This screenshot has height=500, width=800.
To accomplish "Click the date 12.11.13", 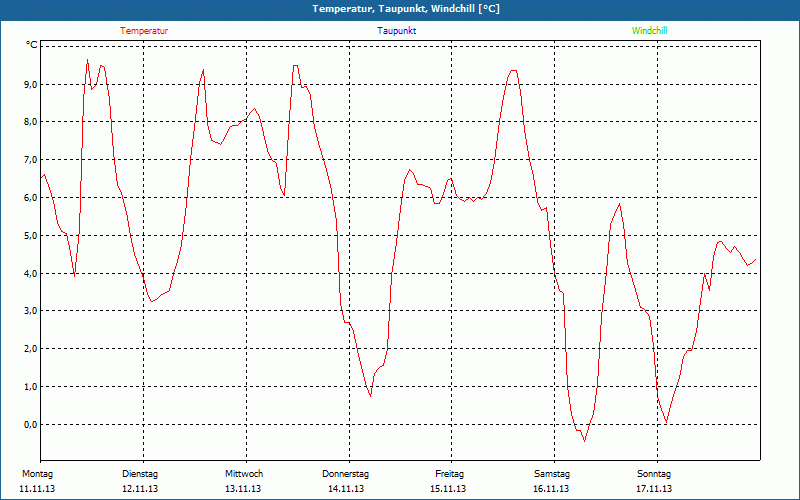I will point(140,489).
